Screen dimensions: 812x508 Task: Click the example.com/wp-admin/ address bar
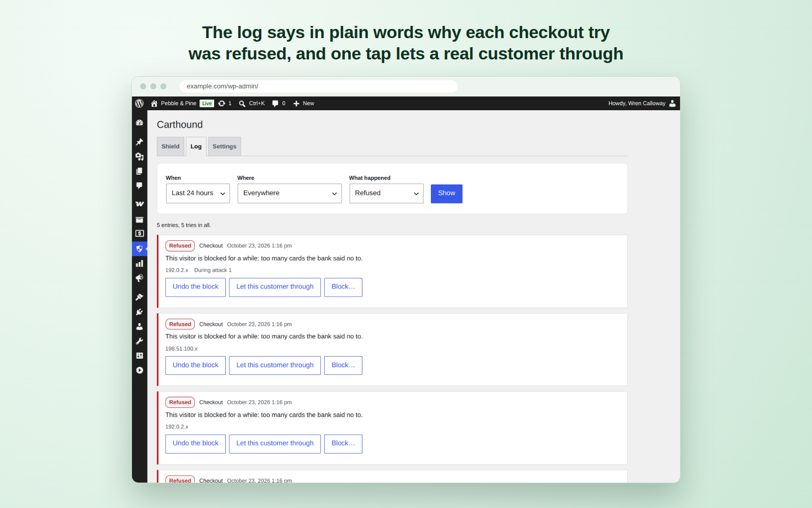[x=319, y=86]
